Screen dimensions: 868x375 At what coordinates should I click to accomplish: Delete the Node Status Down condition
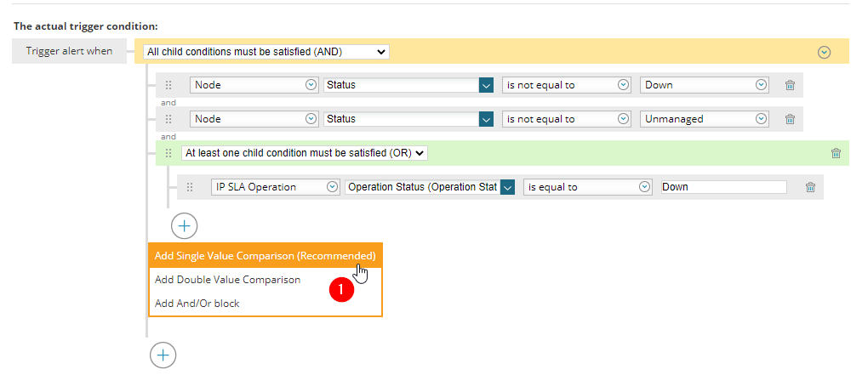pyautogui.click(x=790, y=85)
